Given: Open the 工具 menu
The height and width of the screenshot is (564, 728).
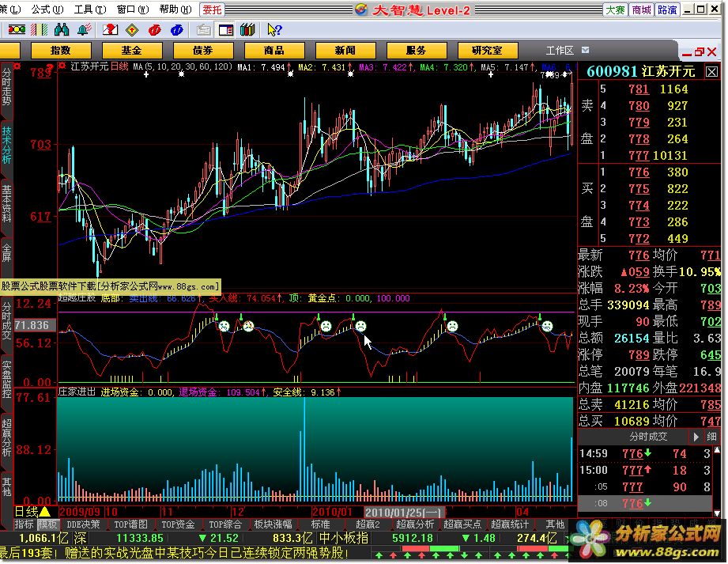Looking at the screenshot, I should coord(86,9).
